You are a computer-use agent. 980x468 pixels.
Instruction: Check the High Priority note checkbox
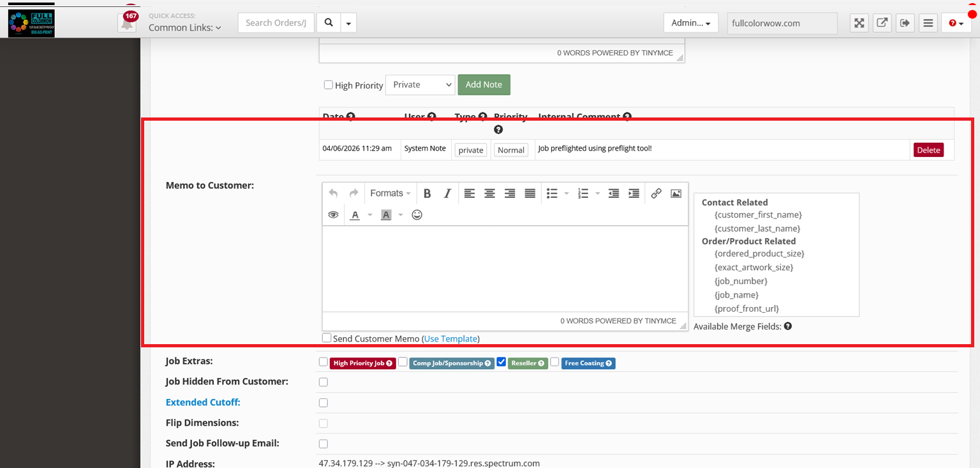pyautogui.click(x=328, y=85)
